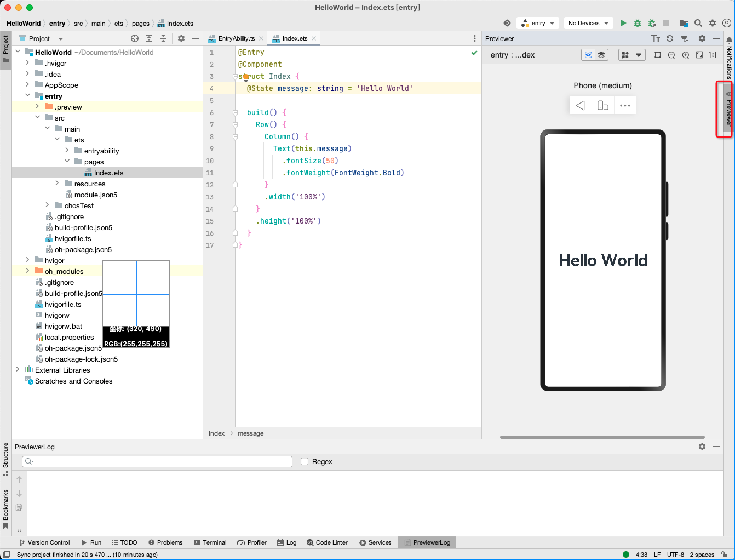Open the TODO tool window
735x560 pixels.
coord(124,542)
